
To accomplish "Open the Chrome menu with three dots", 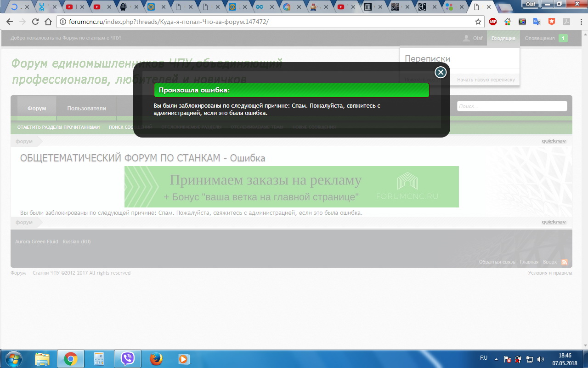I will [x=581, y=22].
